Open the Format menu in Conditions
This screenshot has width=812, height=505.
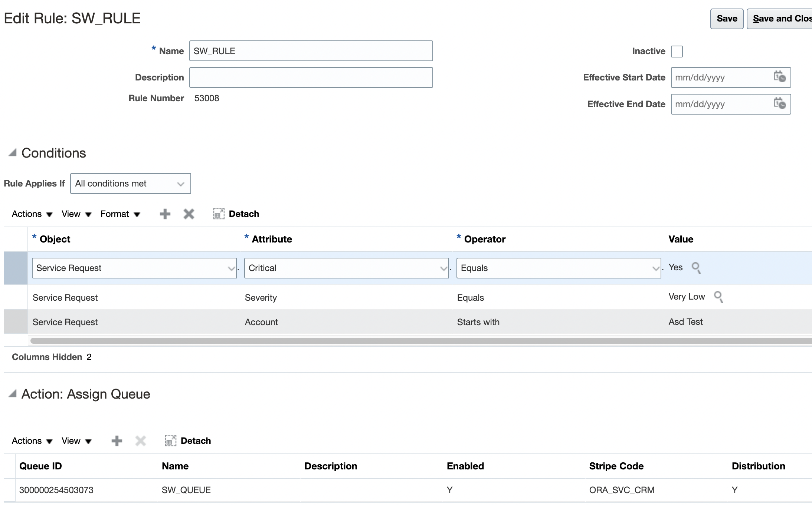(x=120, y=214)
